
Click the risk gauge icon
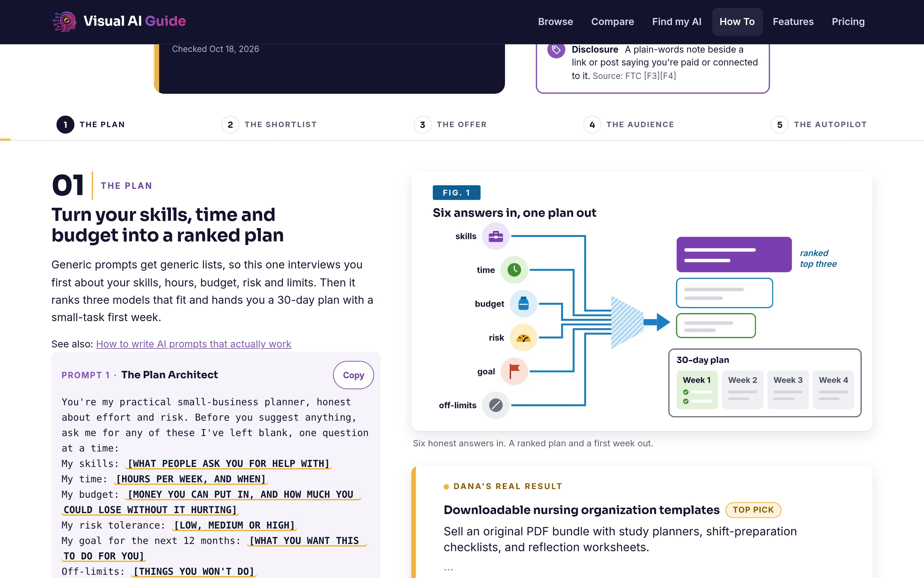pyautogui.click(x=523, y=337)
